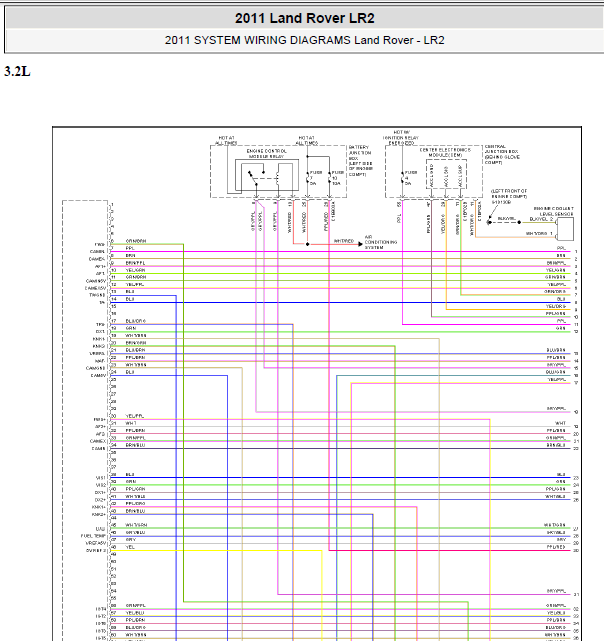Screen dimensions: 604x641
Task: Click the right-side 'PPL/RED' label at connector 30
Action: (x=556, y=547)
